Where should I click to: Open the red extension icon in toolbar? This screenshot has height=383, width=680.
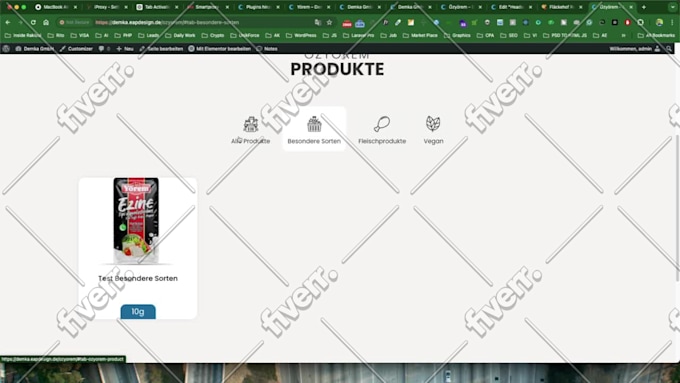coord(347,23)
